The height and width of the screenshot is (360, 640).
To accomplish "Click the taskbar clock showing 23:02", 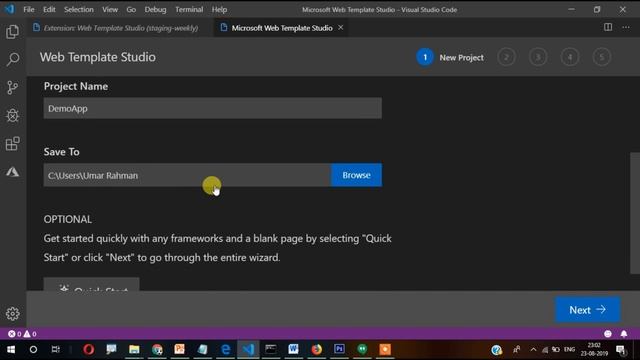I will point(594,349).
